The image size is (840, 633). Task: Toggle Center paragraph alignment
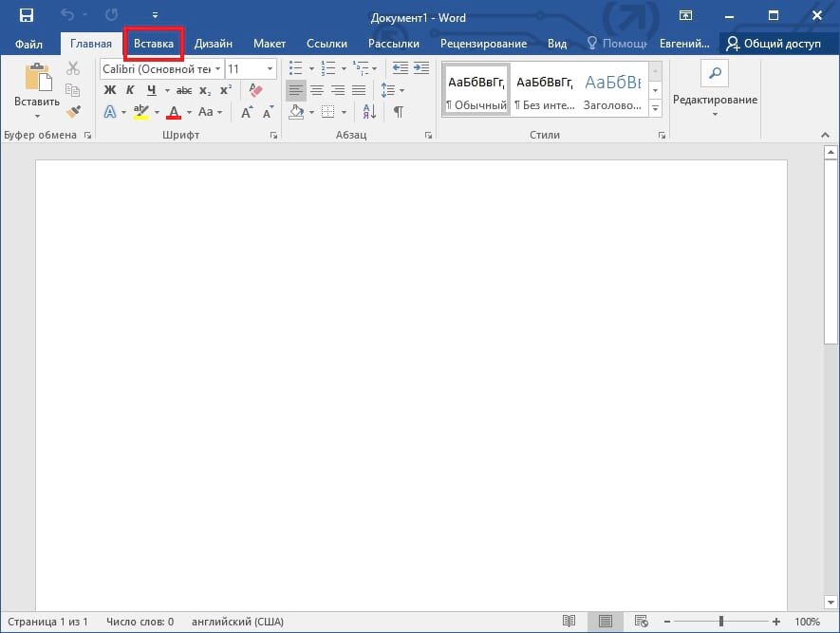tap(317, 90)
